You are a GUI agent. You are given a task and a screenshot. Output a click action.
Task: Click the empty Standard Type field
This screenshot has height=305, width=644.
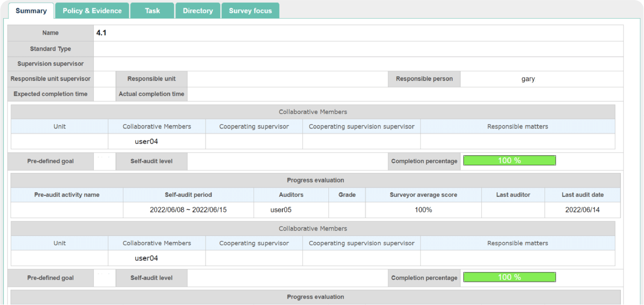point(358,49)
